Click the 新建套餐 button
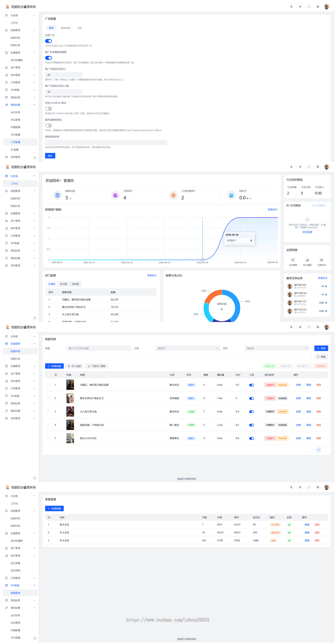The image size is (336, 644). coord(54,509)
